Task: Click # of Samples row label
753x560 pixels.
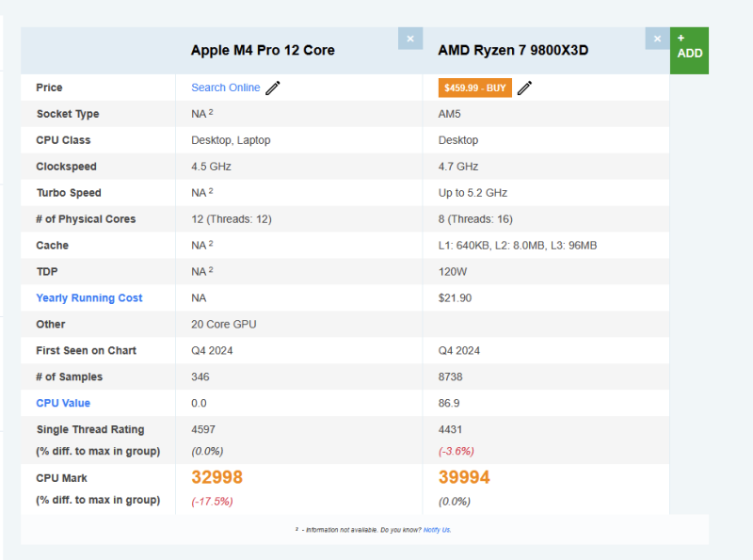Action: tap(69, 377)
